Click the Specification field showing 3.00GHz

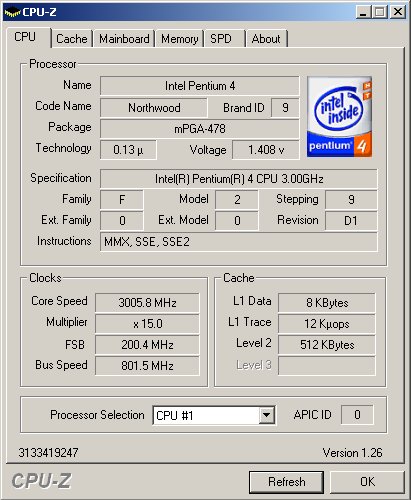[x=239, y=179]
